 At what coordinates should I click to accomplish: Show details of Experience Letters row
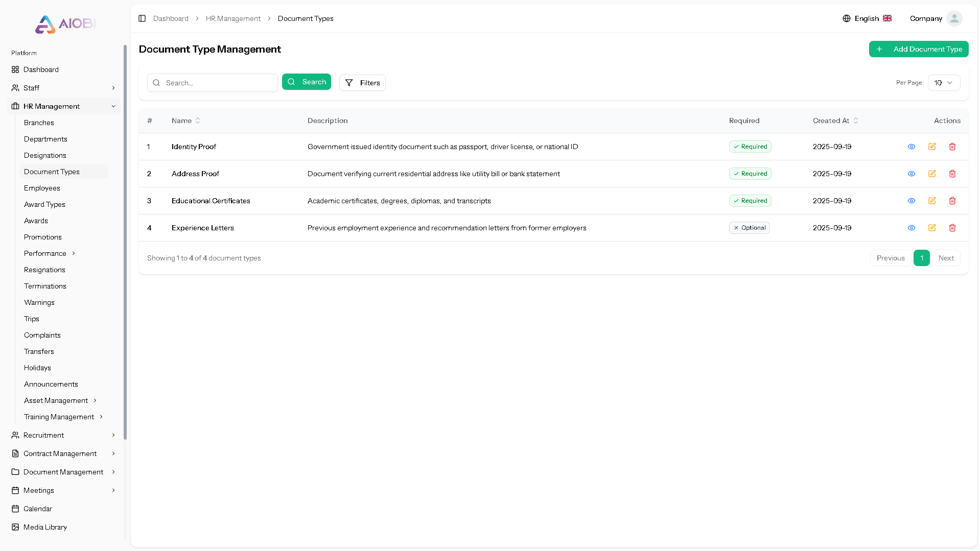click(x=911, y=228)
